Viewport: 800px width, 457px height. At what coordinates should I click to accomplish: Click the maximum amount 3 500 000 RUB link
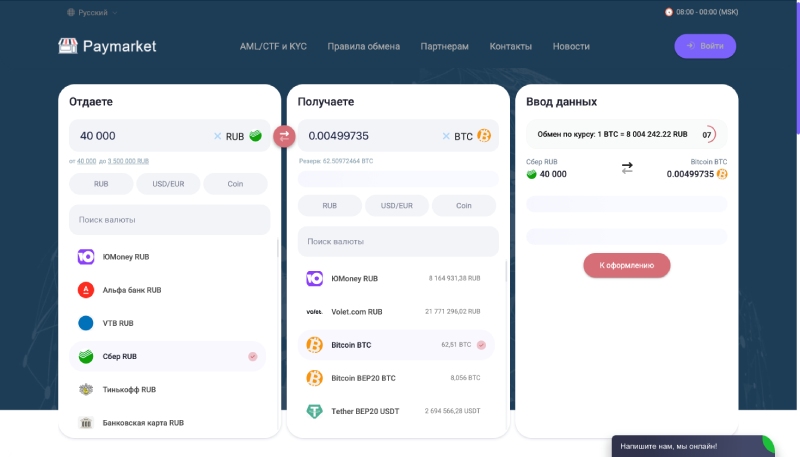128,161
